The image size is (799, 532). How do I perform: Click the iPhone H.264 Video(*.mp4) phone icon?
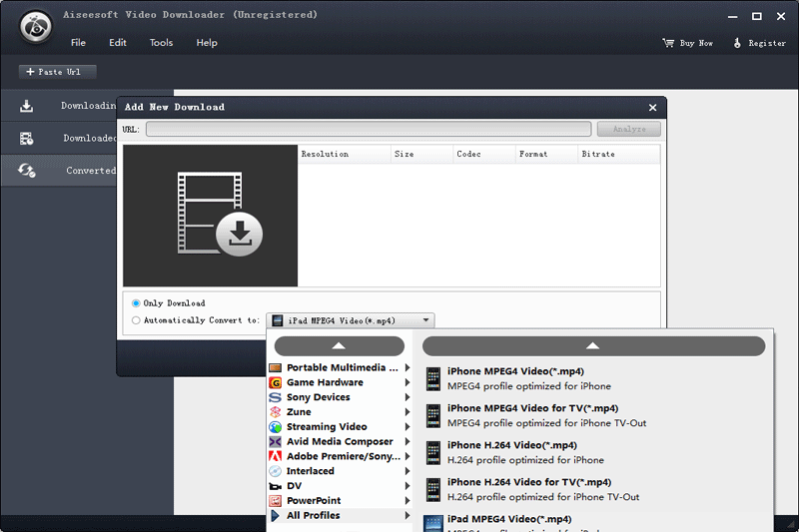[x=433, y=452]
